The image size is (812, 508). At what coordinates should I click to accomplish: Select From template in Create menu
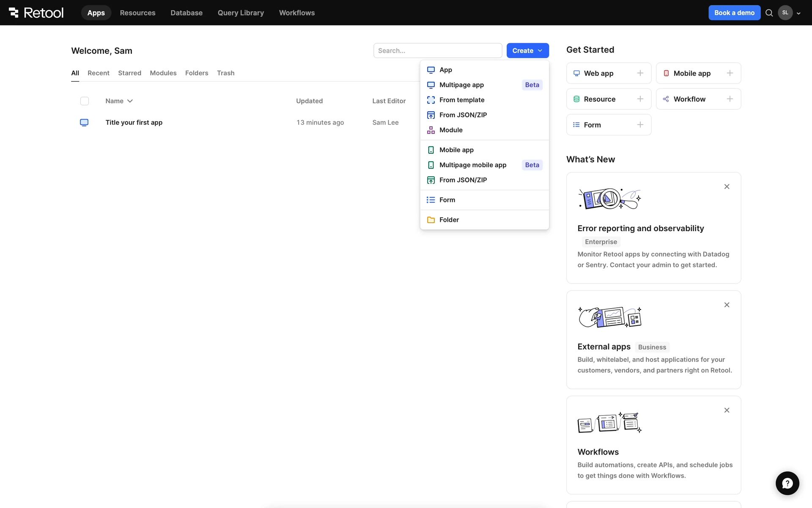(x=484, y=100)
